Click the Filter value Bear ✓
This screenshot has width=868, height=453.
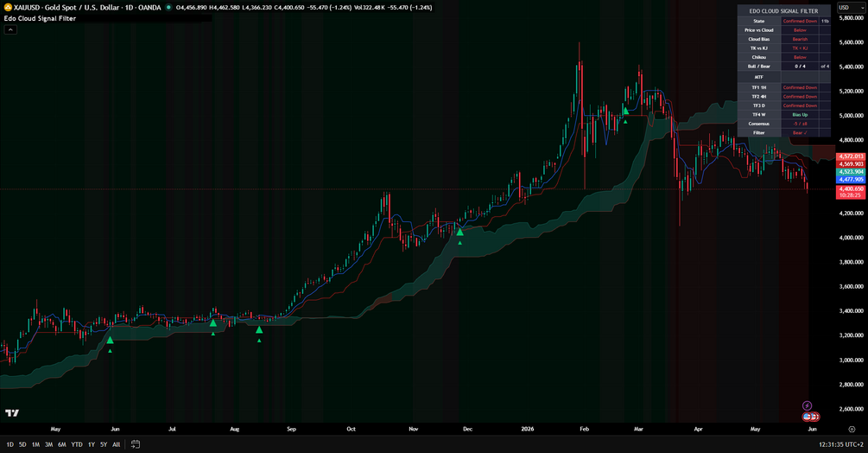point(800,133)
